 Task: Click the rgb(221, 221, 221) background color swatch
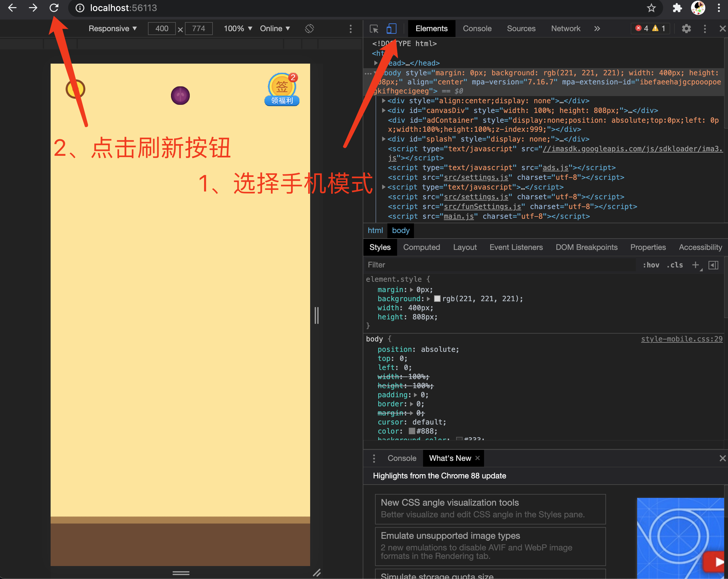click(x=437, y=299)
